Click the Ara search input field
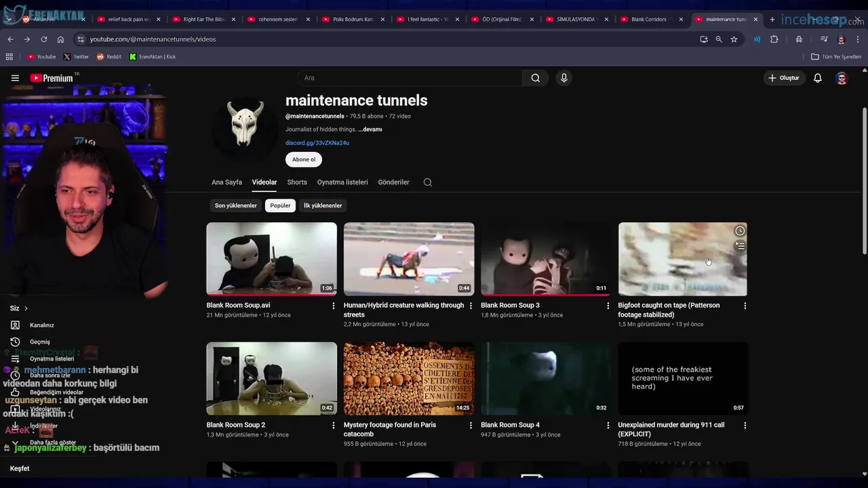 click(x=410, y=78)
